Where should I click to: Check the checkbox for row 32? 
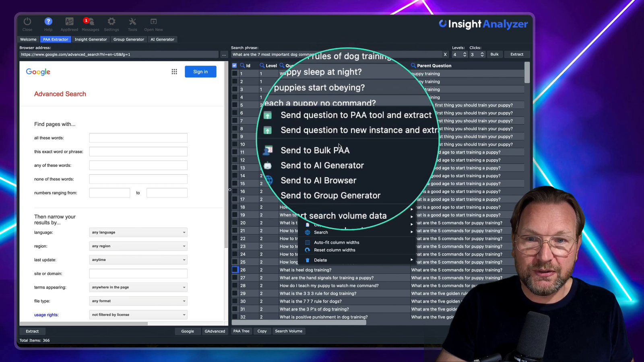click(235, 317)
